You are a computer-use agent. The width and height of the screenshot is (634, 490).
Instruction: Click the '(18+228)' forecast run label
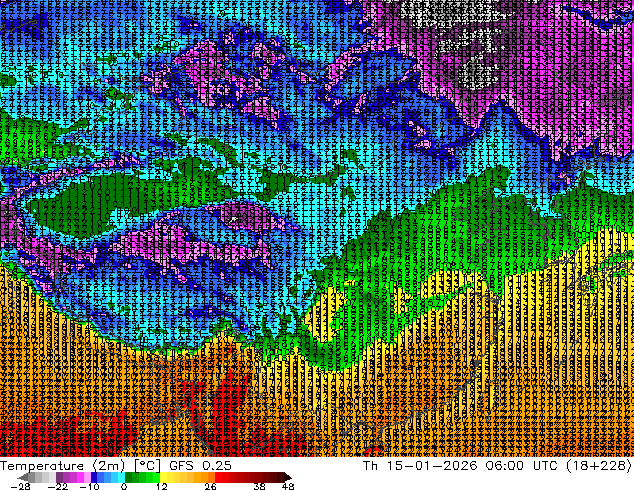[x=600, y=466]
